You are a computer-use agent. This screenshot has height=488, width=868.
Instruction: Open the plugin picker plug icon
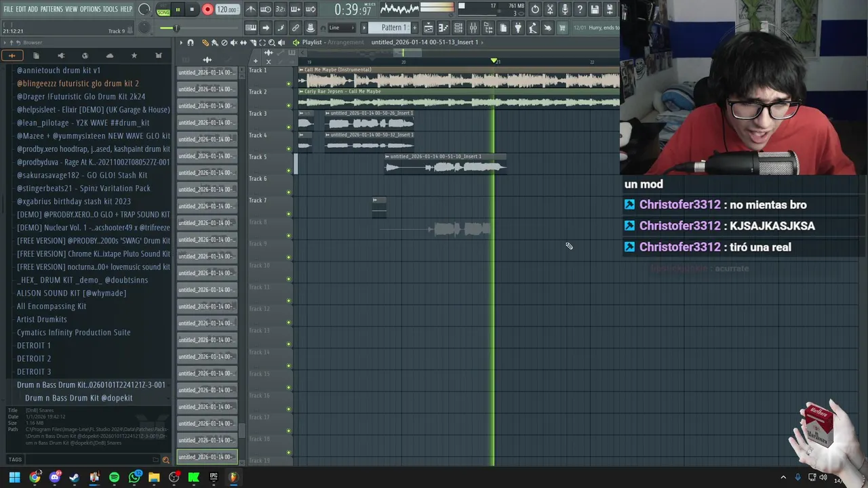pyautogui.click(x=517, y=28)
